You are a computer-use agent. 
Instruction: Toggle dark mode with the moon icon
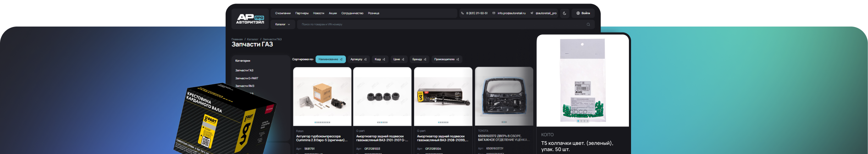pyautogui.click(x=564, y=13)
